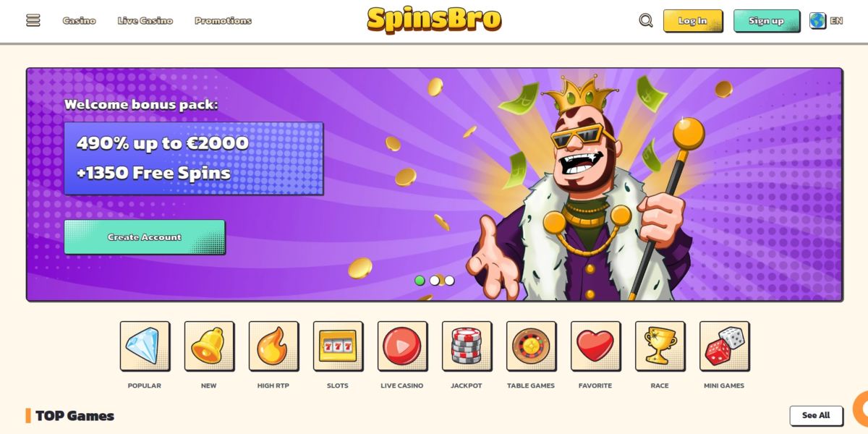Switch to the second banner slide dot

coord(434,281)
